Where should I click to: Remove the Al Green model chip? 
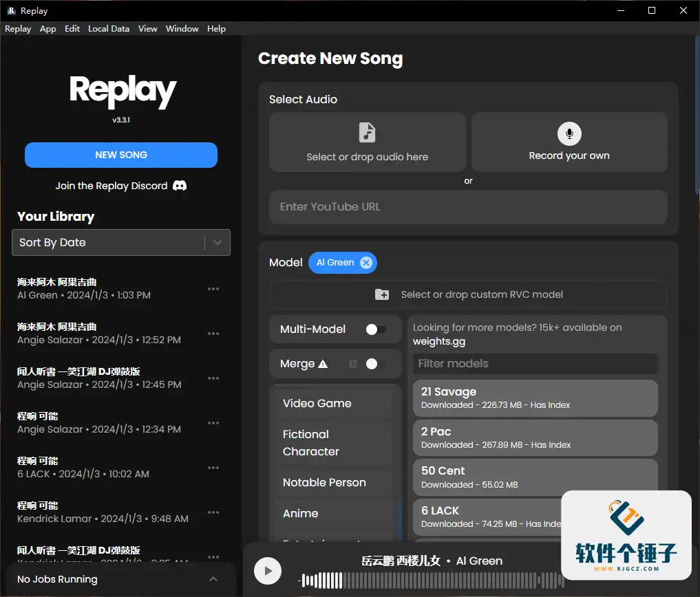click(x=366, y=262)
